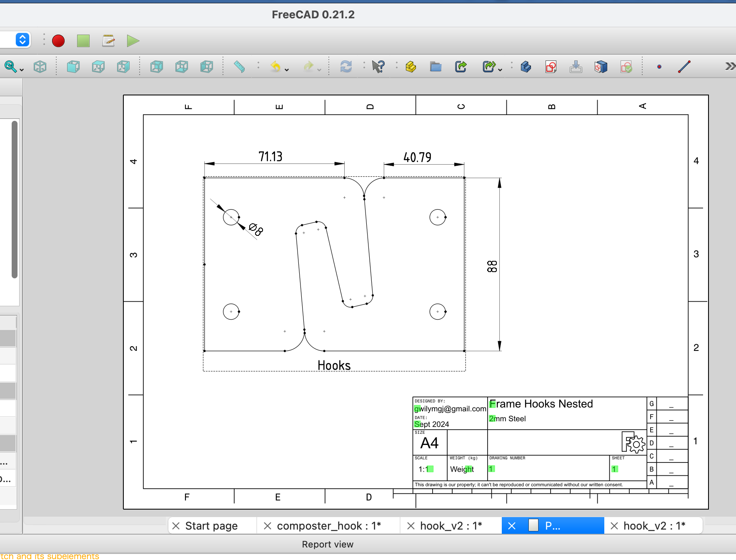Switch to Left view cube

(207, 67)
